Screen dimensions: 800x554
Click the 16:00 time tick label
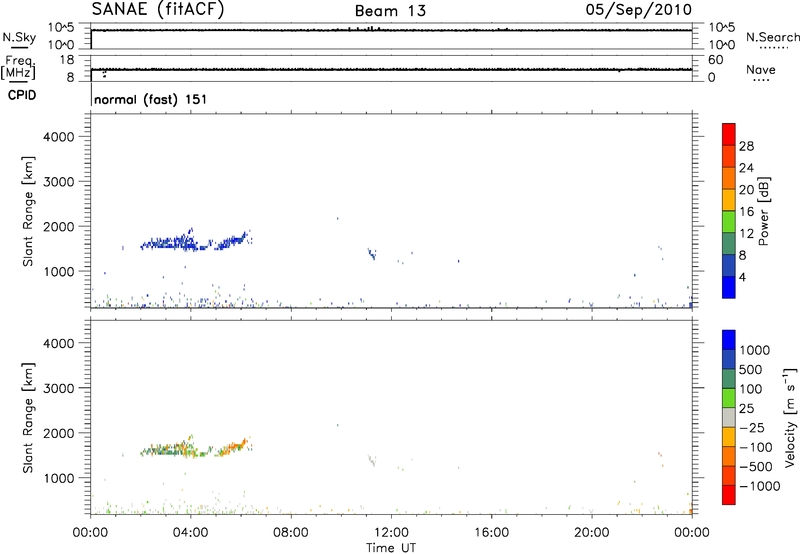tap(491, 533)
